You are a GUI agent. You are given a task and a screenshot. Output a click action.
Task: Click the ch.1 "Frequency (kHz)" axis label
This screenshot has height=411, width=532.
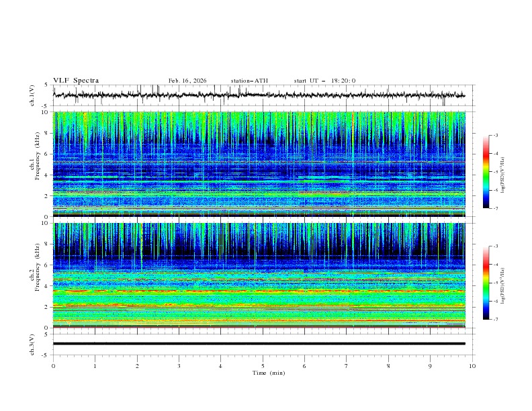pos(37,156)
